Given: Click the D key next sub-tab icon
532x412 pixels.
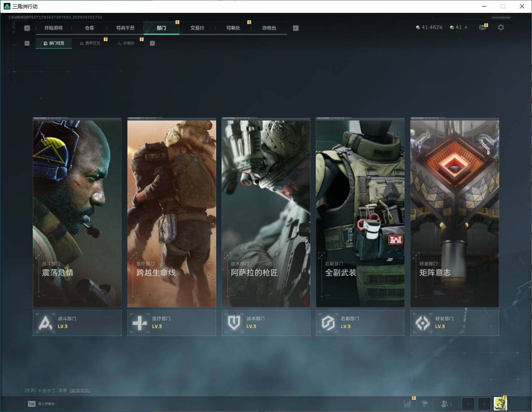Looking at the screenshot, I should (x=152, y=43).
